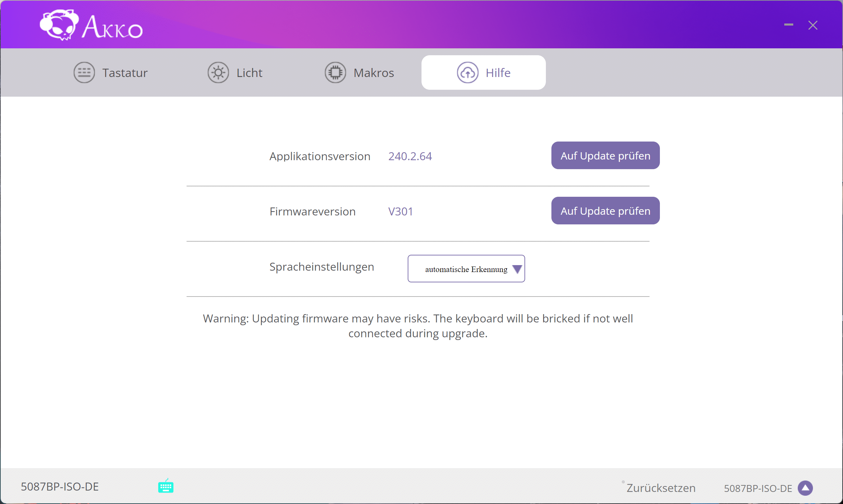Screen dimensions: 843x504
Task: Click the language dropdown arrow
Action: (x=517, y=269)
